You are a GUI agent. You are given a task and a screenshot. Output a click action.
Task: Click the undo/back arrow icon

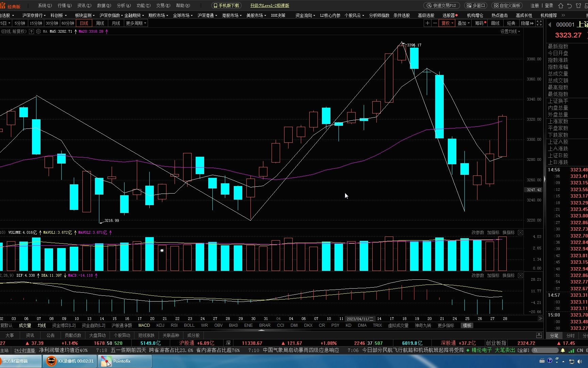[x=570, y=5]
